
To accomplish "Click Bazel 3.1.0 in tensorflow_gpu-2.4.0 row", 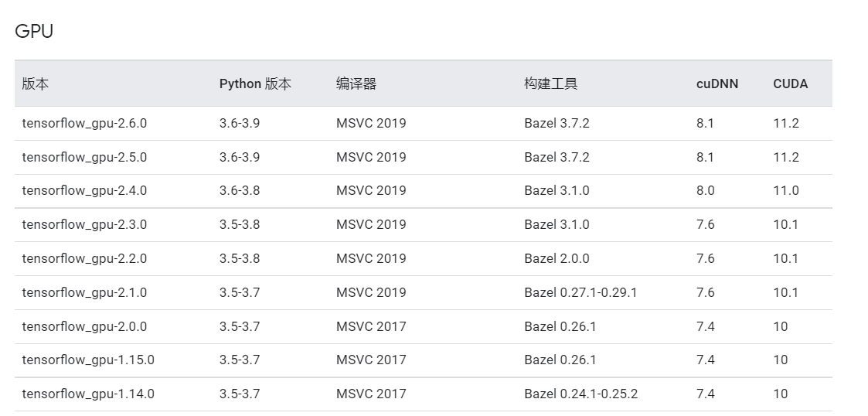I will click(x=557, y=190).
